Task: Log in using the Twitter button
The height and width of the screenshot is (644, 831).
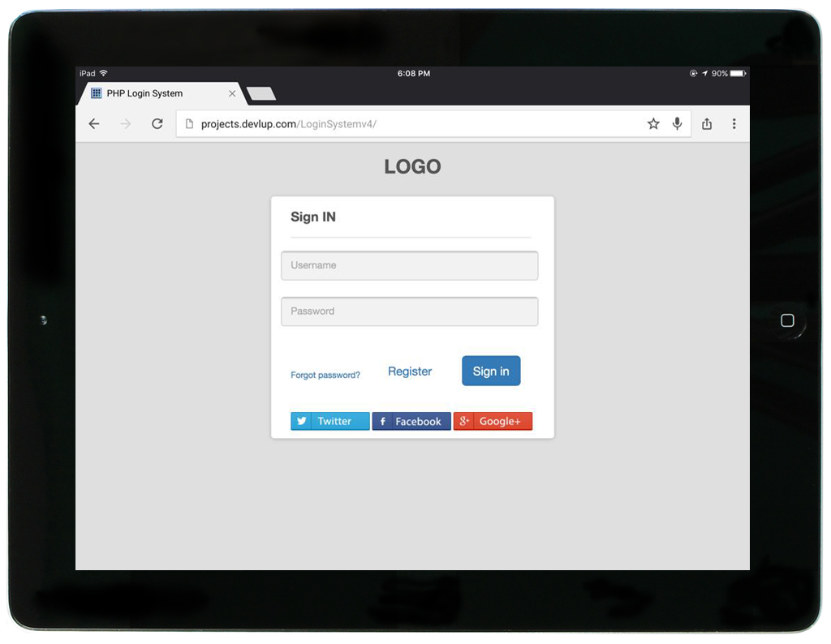Action: click(330, 422)
